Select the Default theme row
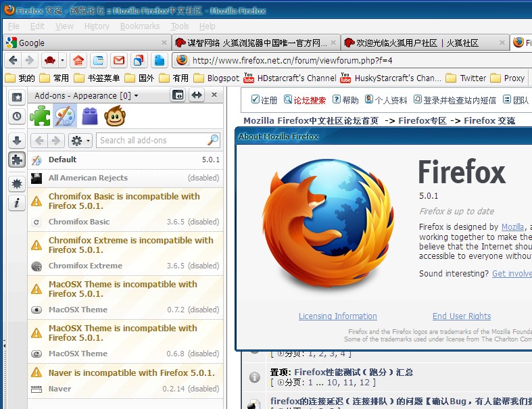Screen dimensions: 532x409 pos(126,160)
